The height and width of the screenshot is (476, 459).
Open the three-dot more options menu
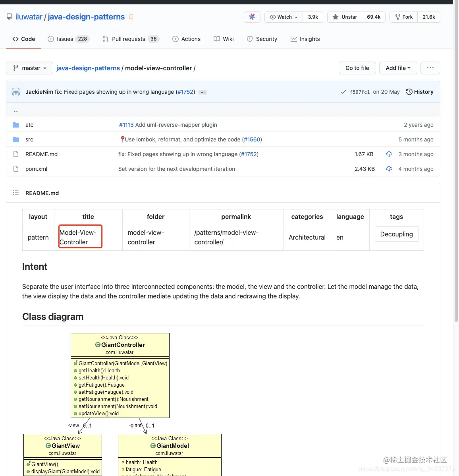430,68
